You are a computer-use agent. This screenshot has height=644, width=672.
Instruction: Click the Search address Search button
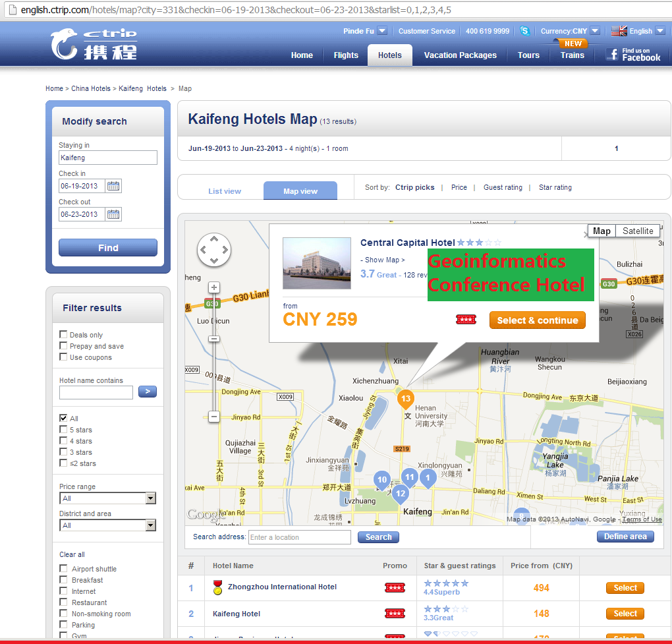(378, 537)
